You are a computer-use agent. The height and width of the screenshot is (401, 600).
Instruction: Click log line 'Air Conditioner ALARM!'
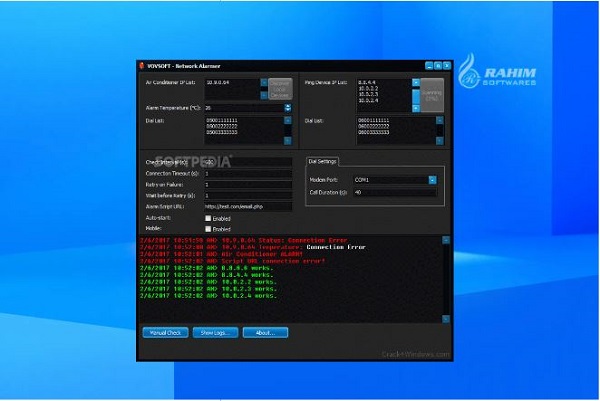point(221,254)
